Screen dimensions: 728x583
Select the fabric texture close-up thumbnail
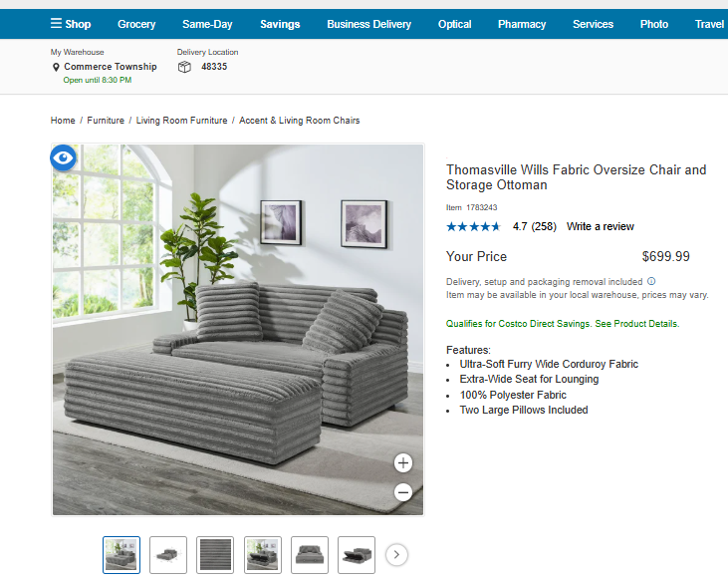[215, 555]
